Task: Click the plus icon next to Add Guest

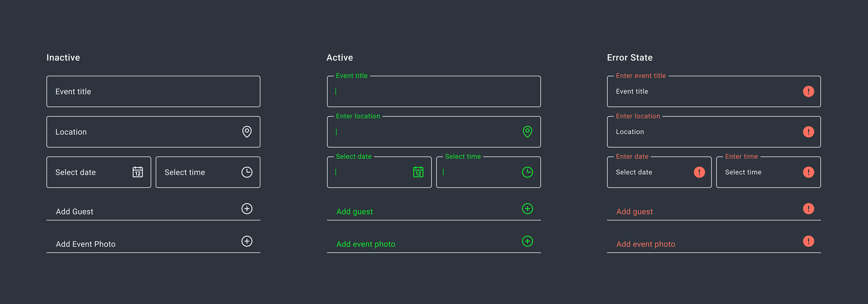Action: pos(247,208)
